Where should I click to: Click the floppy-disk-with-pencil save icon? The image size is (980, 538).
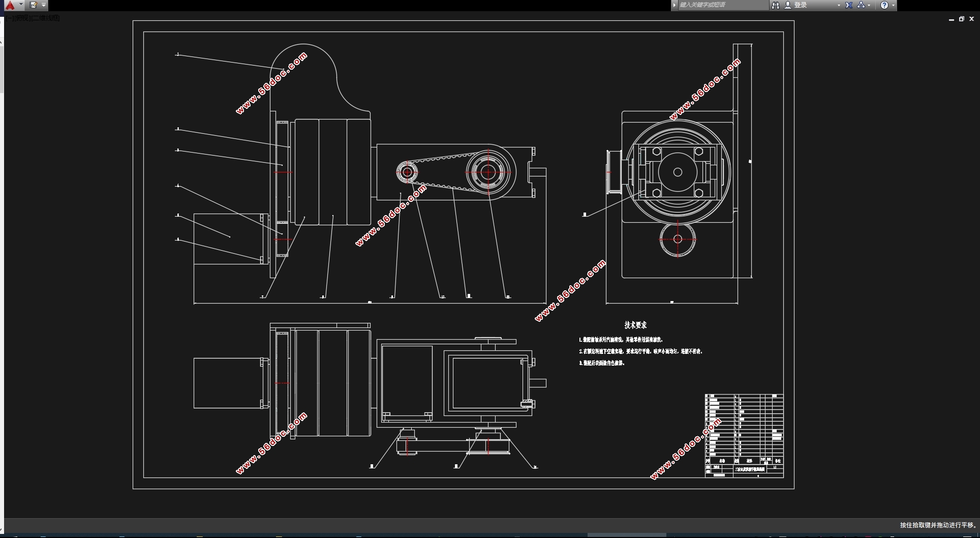[34, 5]
